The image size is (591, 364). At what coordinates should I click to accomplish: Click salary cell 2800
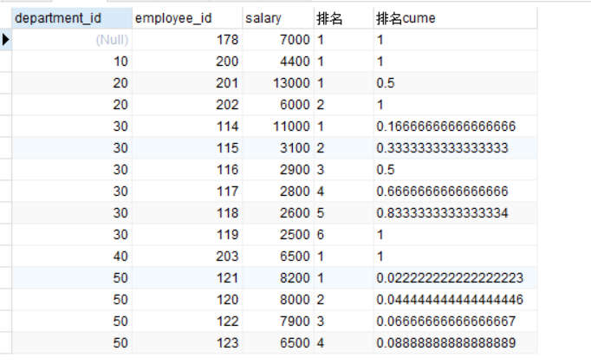278,192
